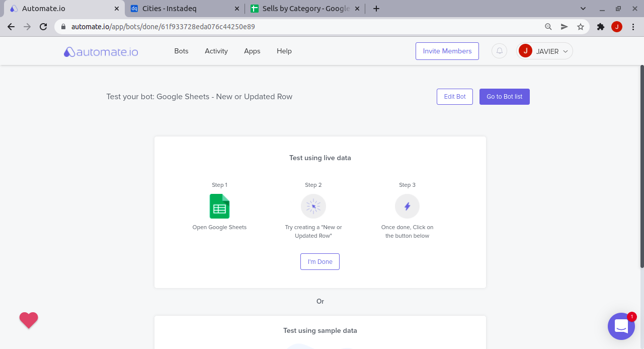644x349 pixels.
Task: Click the 'Test using sample data' heading
Action: pos(320,331)
